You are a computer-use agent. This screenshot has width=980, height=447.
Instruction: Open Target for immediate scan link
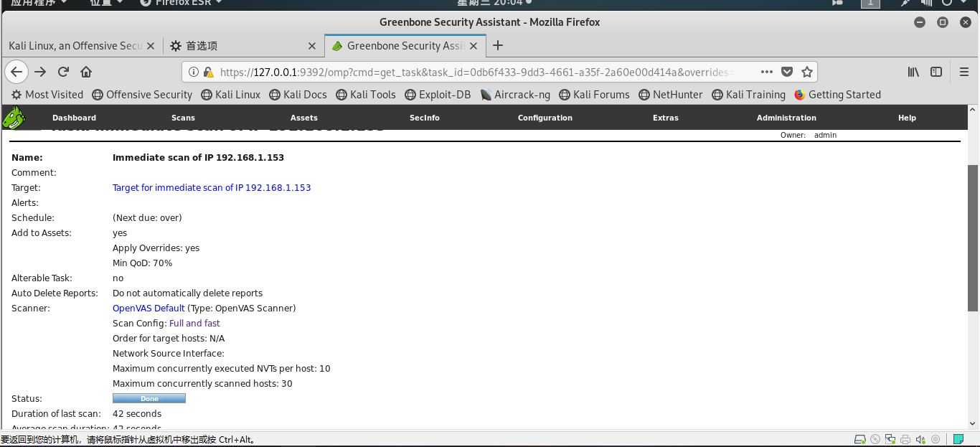pos(212,187)
